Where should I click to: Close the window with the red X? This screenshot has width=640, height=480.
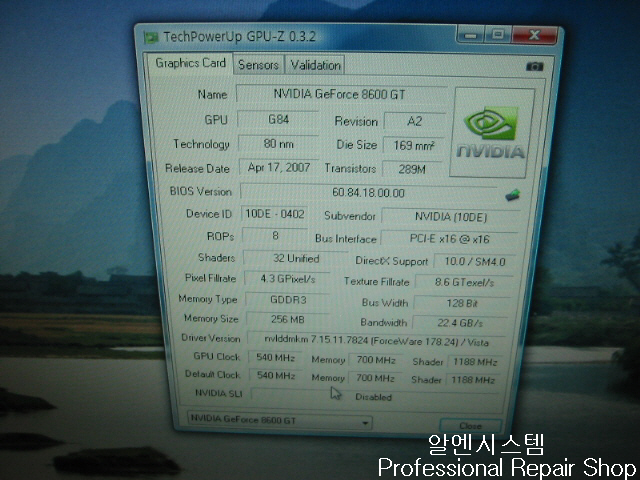click(x=534, y=35)
